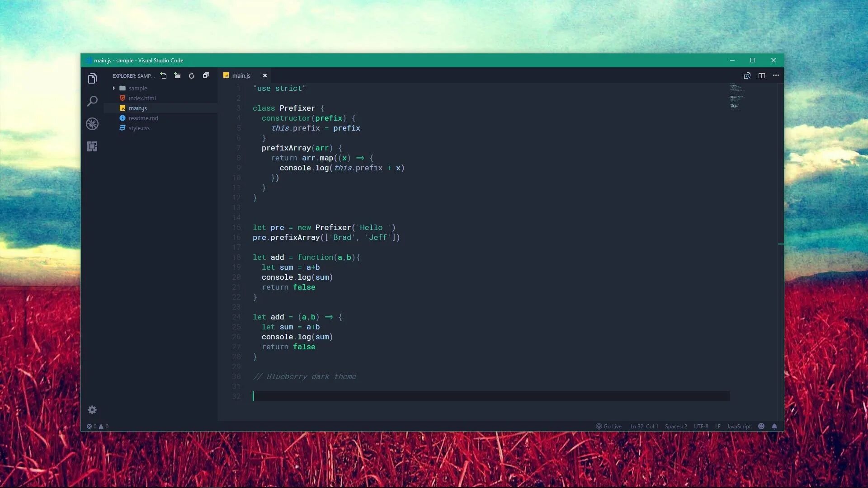Change language mode from JavaScript
This screenshot has height=488, width=868.
(739, 426)
